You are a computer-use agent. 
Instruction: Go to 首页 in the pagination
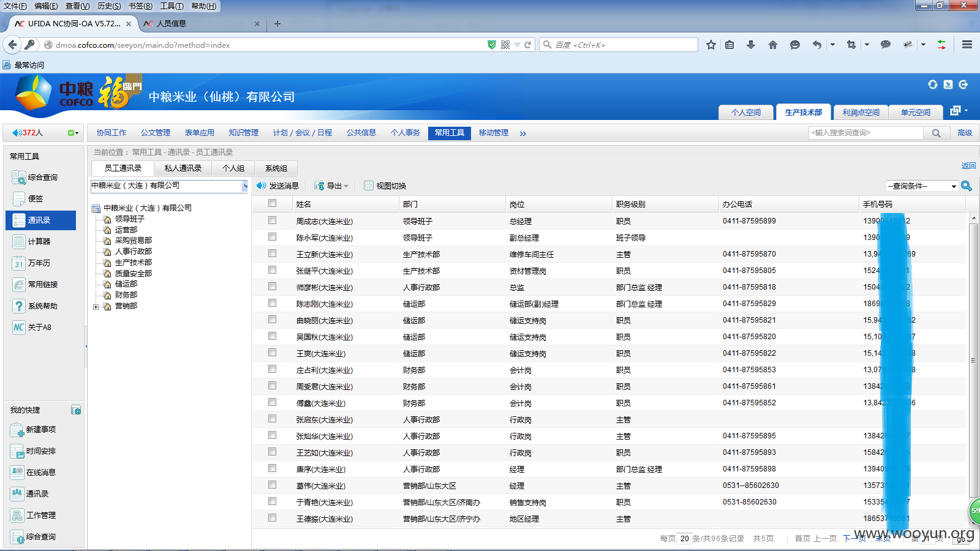coord(802,539)
